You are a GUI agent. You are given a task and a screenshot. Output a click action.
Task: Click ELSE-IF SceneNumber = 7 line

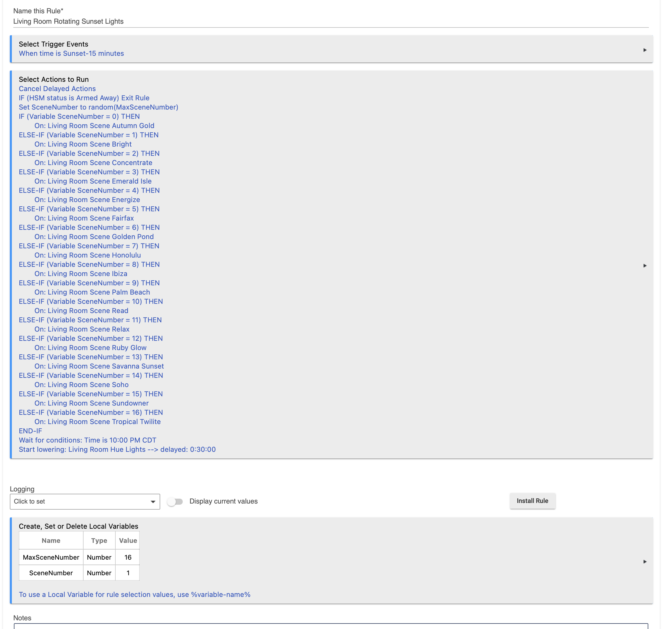(x=89, y=246)
